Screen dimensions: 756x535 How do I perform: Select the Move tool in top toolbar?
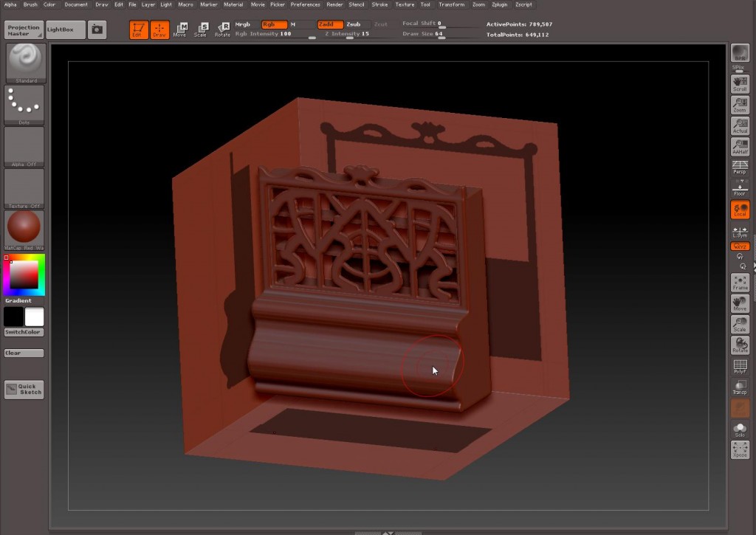[180, 30]
